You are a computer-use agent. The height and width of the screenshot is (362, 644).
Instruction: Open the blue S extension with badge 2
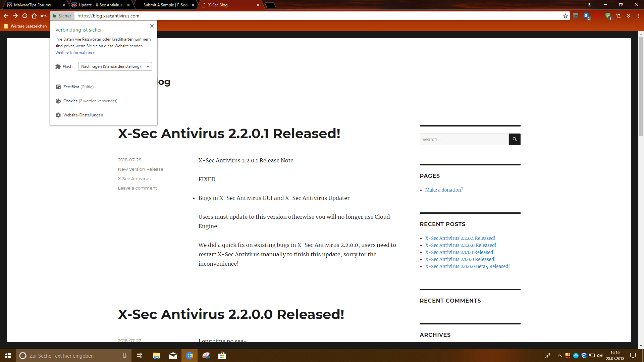[x=586, y=16]
